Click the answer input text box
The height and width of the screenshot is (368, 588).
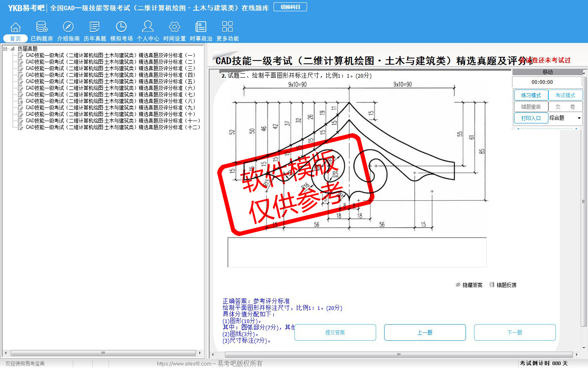tap(357, 252)
